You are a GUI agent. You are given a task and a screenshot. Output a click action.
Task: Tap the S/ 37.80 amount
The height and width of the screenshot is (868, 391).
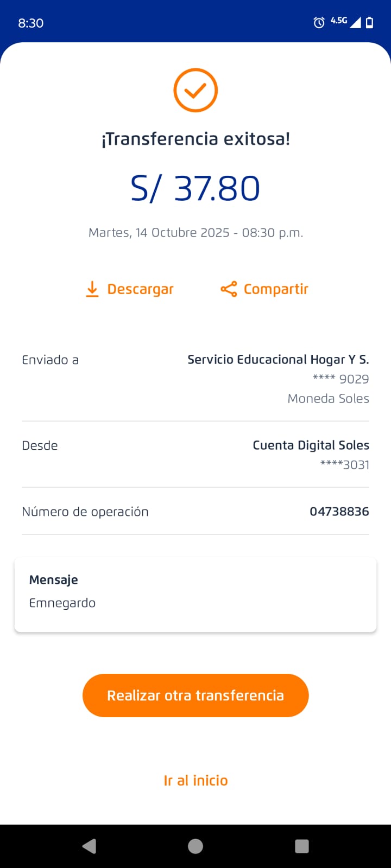(x=195, y=188)
